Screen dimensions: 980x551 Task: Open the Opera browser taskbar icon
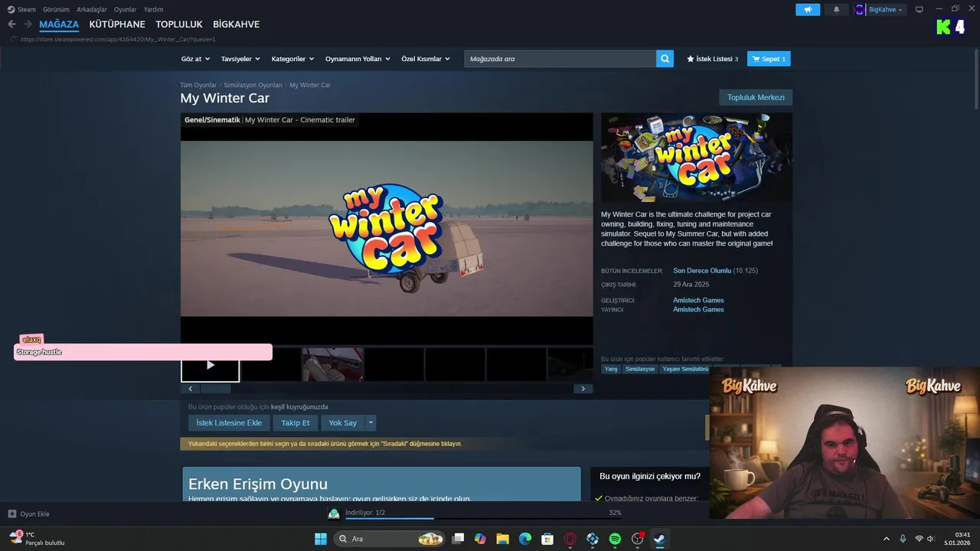click(570, 539)
